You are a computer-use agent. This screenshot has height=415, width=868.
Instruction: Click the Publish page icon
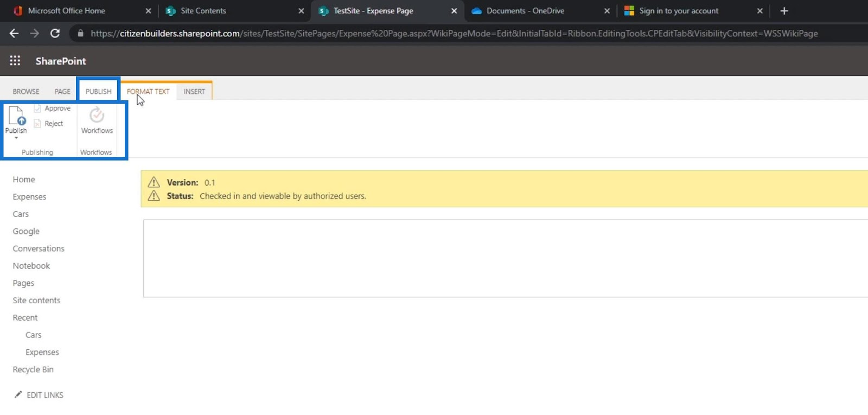coord(16,116)
